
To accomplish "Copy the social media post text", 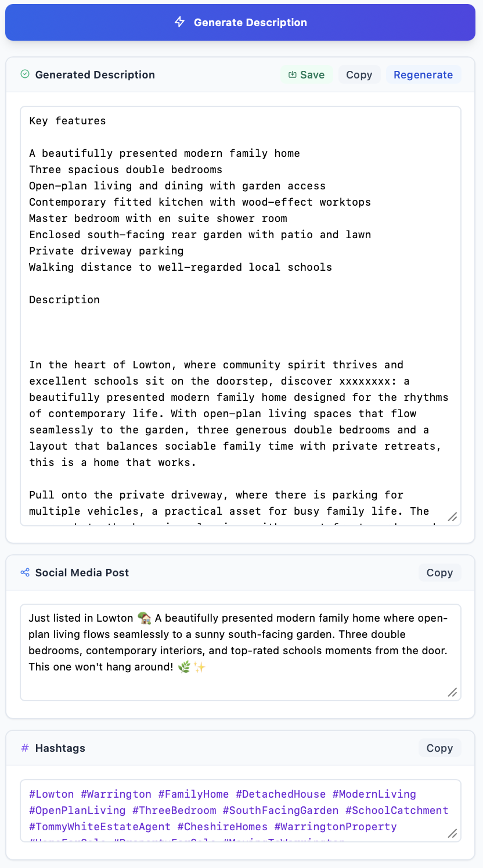I will [439, 572].
